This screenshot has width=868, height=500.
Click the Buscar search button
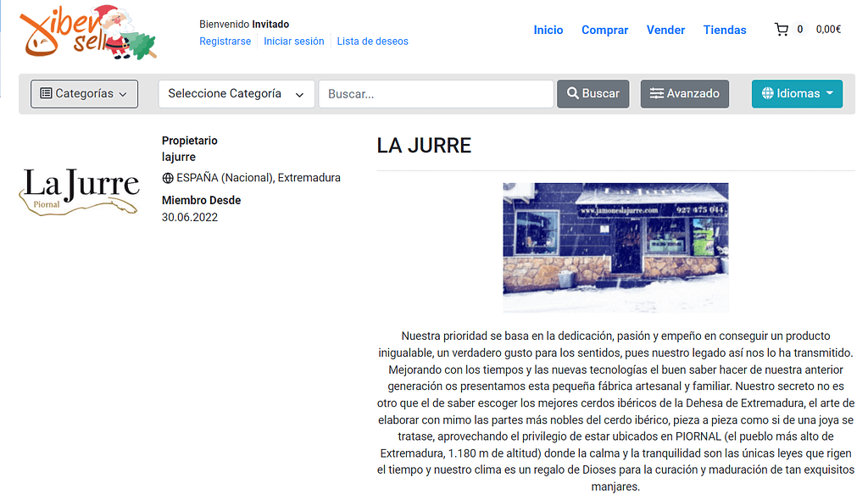tap(593, 93)
